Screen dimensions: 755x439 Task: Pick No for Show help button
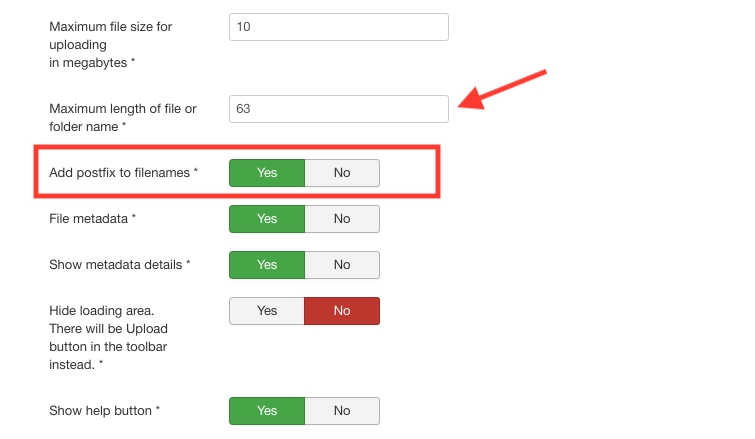[342, 411]
